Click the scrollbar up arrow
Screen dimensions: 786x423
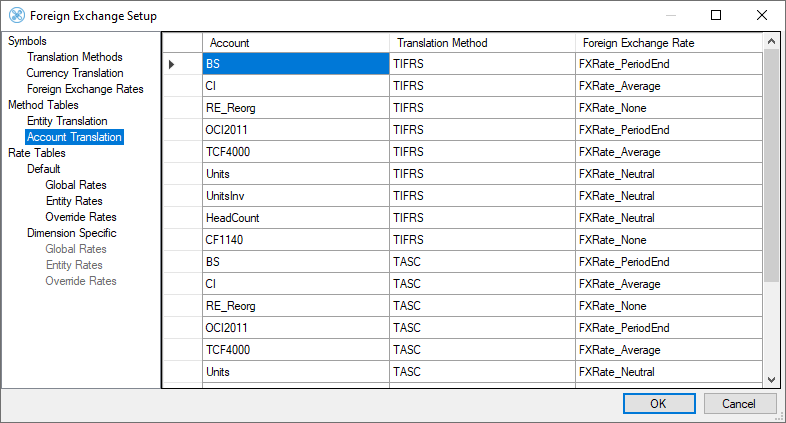click(770, 41)
